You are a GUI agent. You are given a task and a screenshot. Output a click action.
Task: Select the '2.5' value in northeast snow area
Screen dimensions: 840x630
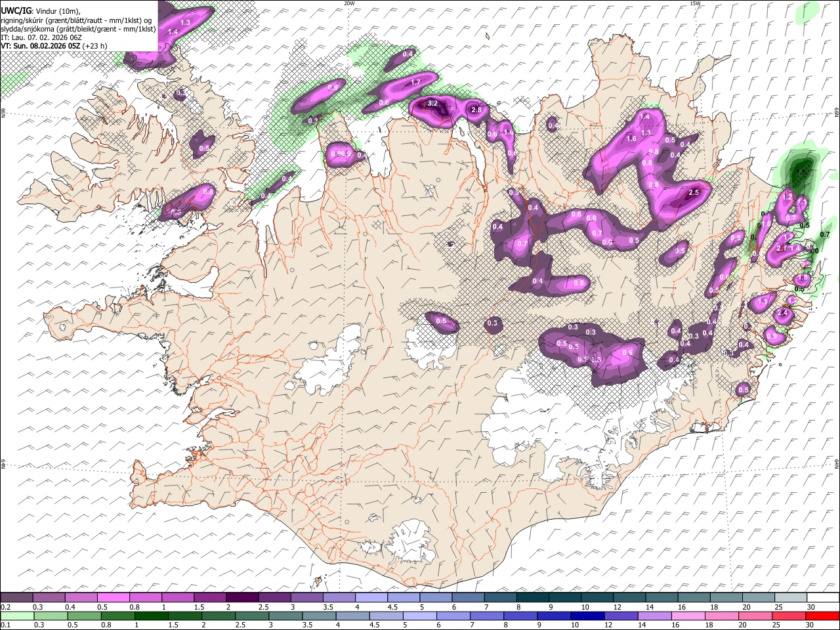coord(694,193)
